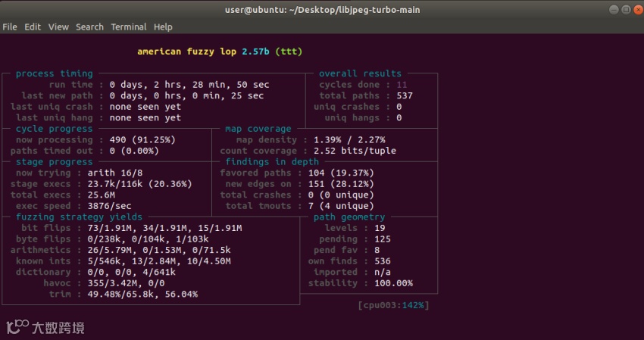Viewport: 644px width, 340px height.
Task: Click the 'american fuzzy lop 2.57b (ttt)' heading
Action: click(x=220, y=51)
